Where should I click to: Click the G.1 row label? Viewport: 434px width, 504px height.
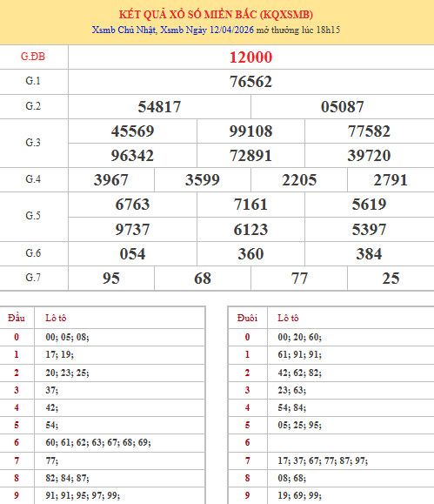pyautogui.click(x=33, y=81)
